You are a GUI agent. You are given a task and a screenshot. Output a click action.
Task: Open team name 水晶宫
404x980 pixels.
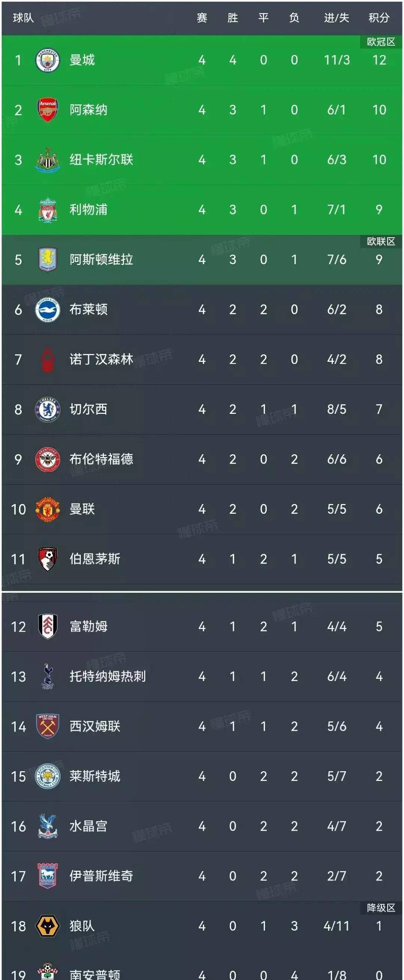point(88,826)
